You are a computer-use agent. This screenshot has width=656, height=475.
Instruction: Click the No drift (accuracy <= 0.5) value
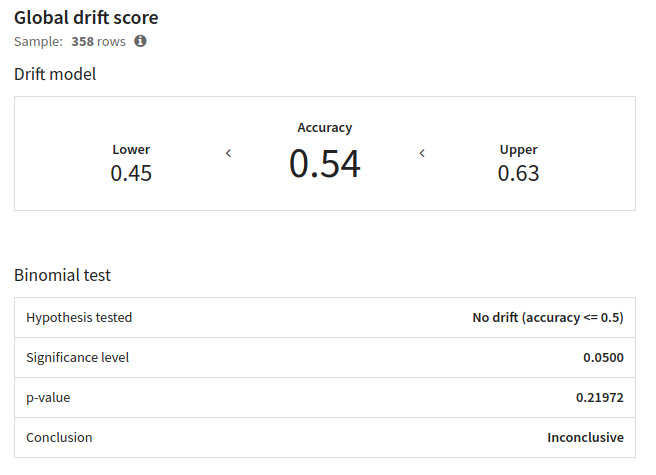[548, 318]
